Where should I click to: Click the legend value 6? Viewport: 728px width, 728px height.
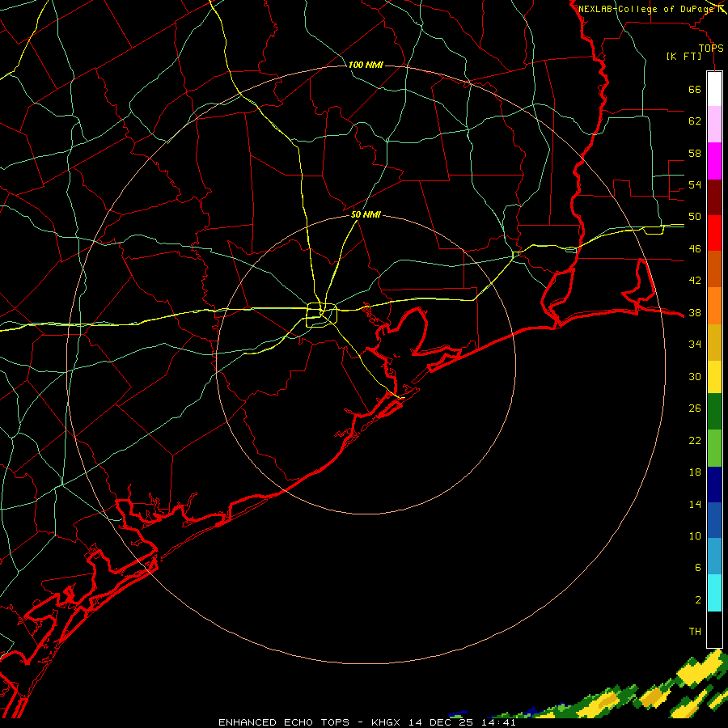click(697, 568)
